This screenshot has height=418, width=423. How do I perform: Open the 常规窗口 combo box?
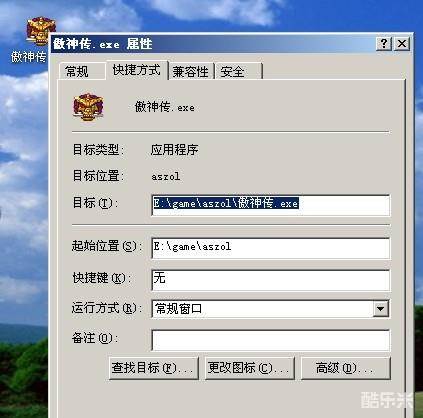[x=270, y=309]
